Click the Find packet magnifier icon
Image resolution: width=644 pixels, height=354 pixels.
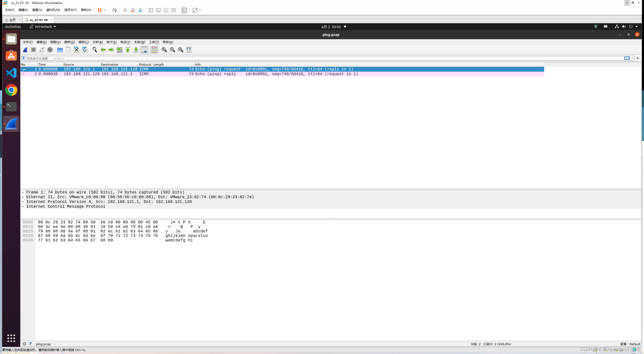pos(94,50)
